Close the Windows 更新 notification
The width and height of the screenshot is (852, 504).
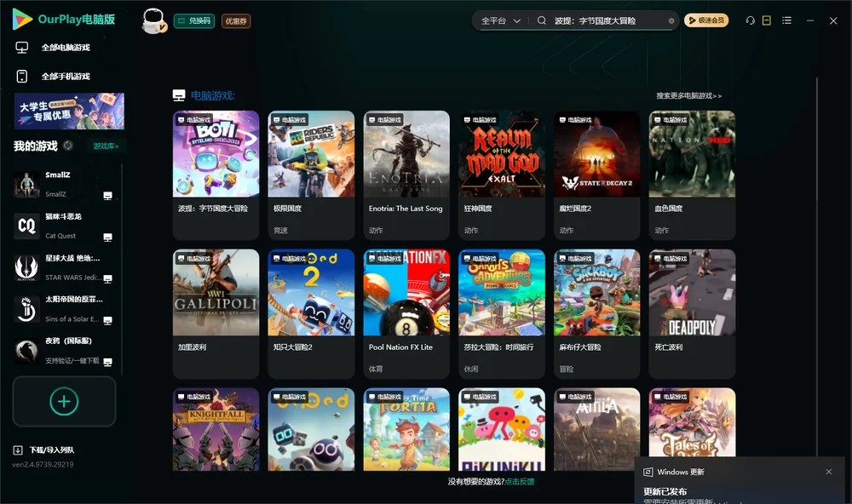[x=829, y=472]
